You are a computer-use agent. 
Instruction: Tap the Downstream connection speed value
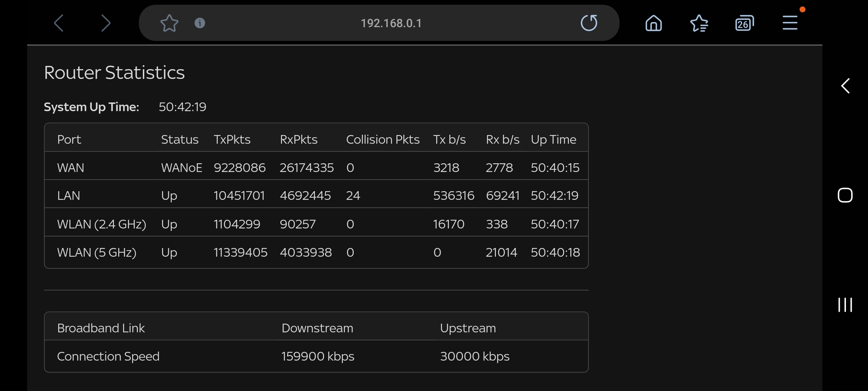pyautogui.click(x=318, y=356)
